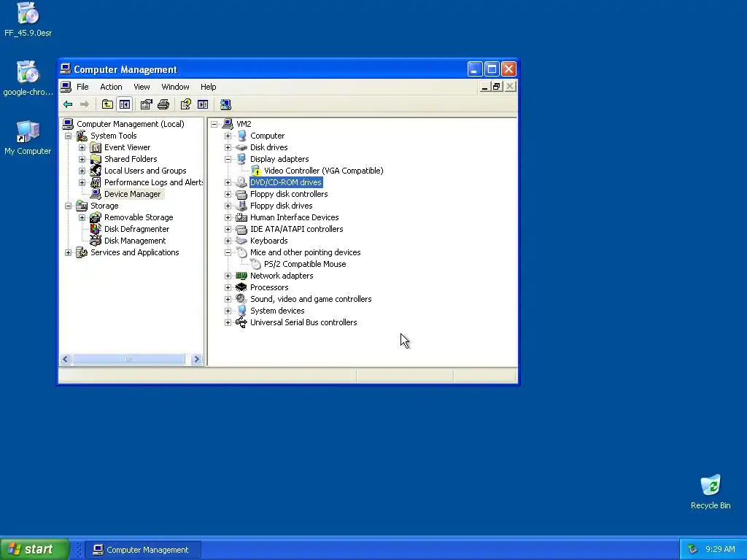Click Sound, video and game controllers icon
This screenshot has height=560, width=747.
point(241,299)
